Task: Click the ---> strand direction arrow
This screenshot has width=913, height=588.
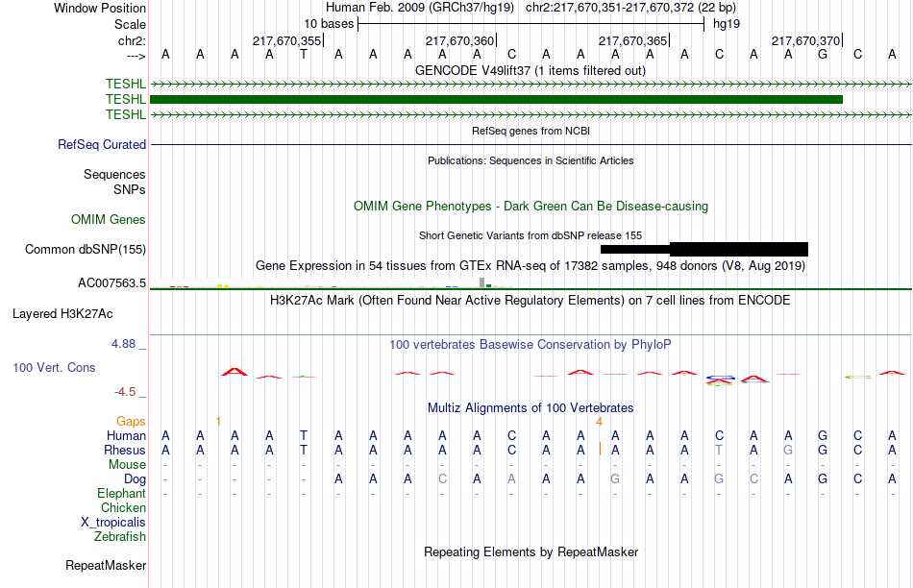Action: click(136, 56)
